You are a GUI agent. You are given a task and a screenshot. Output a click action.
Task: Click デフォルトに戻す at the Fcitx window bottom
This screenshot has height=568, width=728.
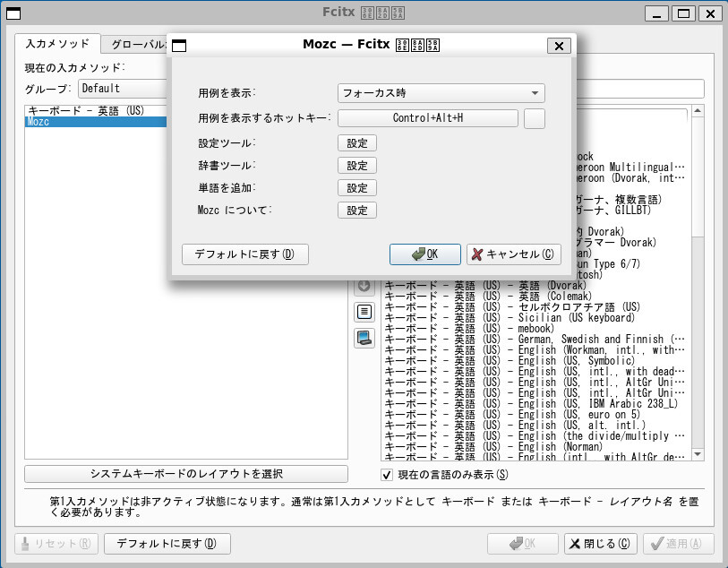click(x=167, y=544)
